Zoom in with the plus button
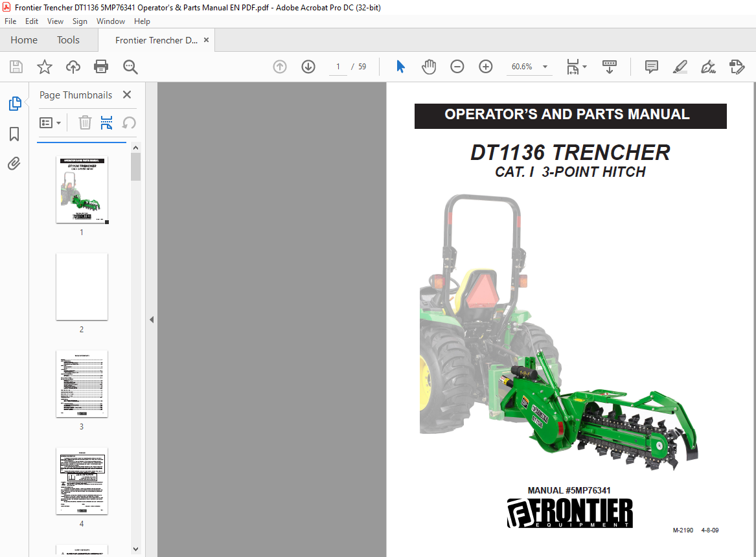Image resolution: width=756 pixels, height=557 pixels. click(x=485, y=67)
